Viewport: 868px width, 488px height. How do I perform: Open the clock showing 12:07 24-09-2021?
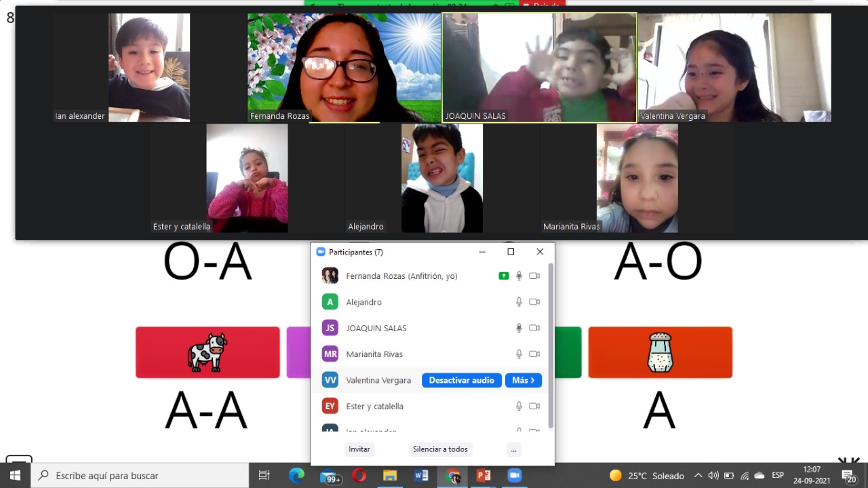tap(812, 476)
